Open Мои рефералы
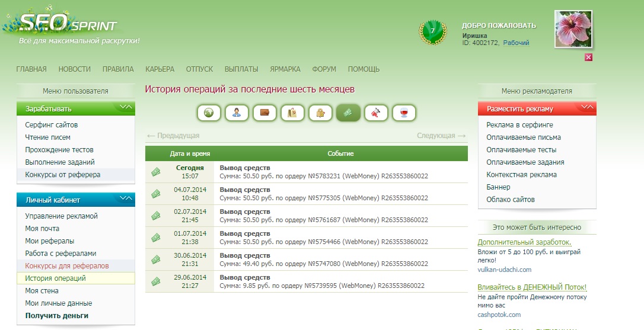The height and width of the screenshot is (330, 644). click(49, 241)
